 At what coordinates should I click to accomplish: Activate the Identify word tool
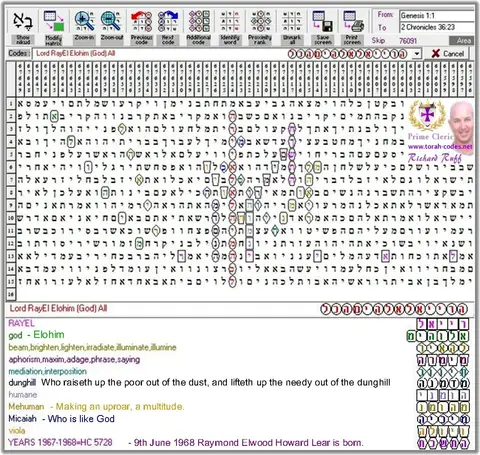coord(230,21)
